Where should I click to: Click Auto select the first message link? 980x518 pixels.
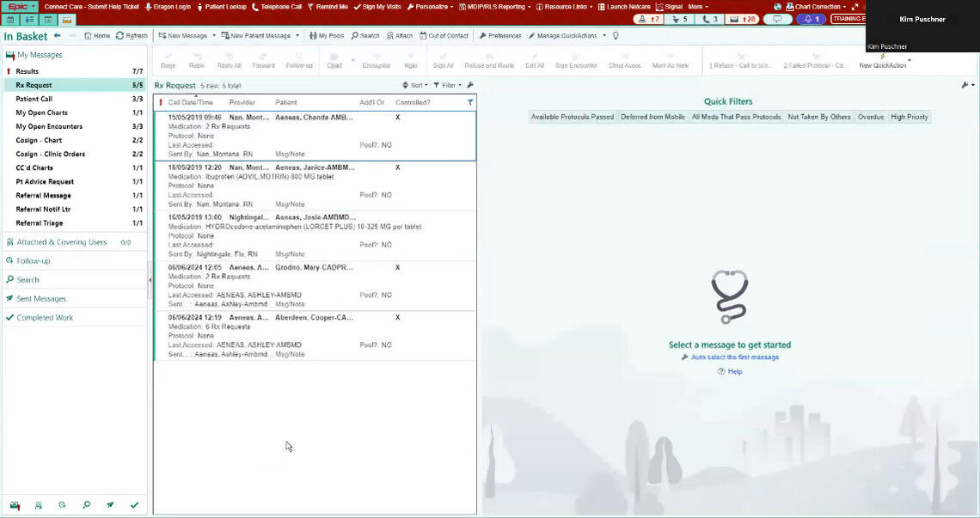(x=735, y=357)
